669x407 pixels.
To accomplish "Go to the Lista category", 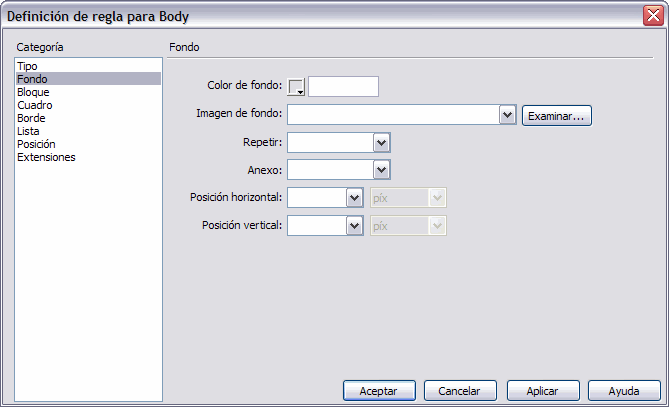I will [29, 131].
